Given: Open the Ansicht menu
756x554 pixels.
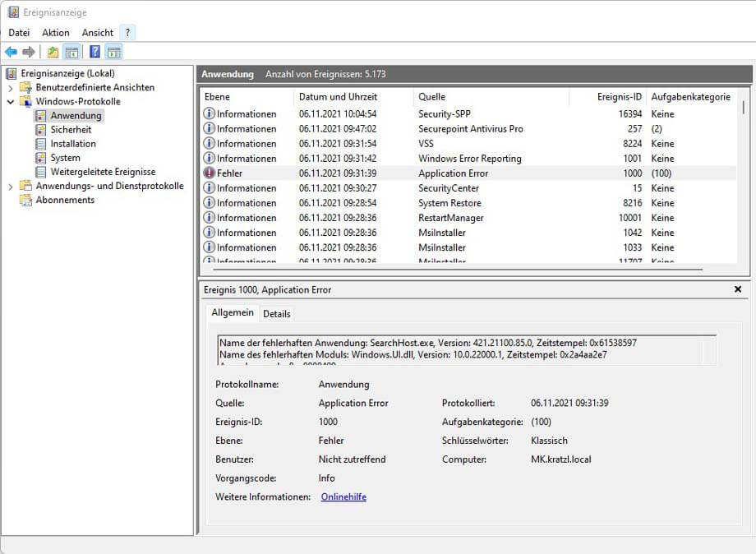Looking at the screenshot, I should 98,32.
